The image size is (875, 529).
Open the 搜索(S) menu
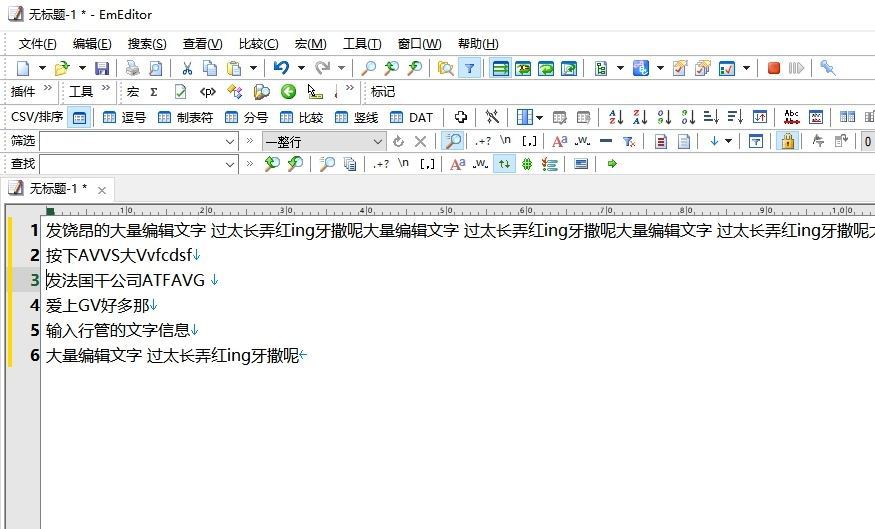(147, 44)
